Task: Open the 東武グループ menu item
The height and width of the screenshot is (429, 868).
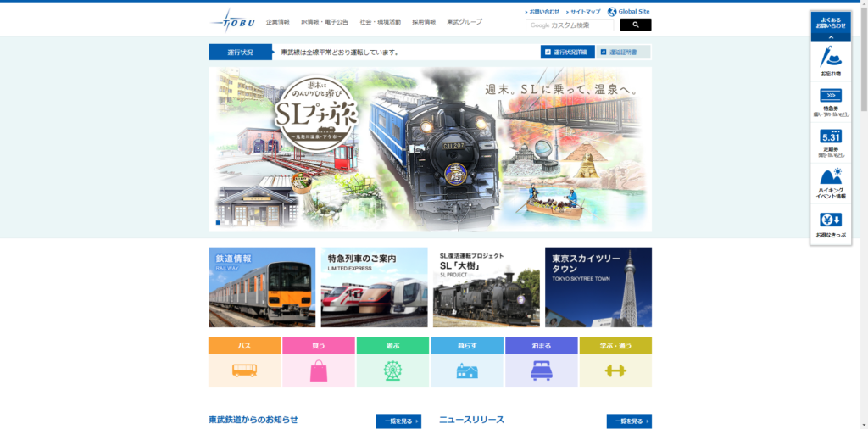Action: click(465, 22)
